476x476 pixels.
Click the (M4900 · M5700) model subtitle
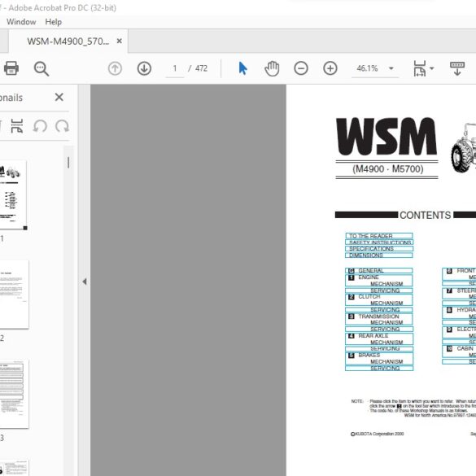click(x=388, y=168)
